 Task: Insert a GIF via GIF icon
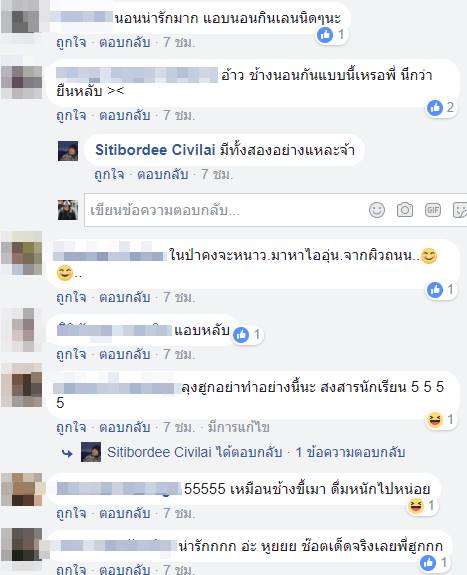pyautogui.click(x=433, y=210)
